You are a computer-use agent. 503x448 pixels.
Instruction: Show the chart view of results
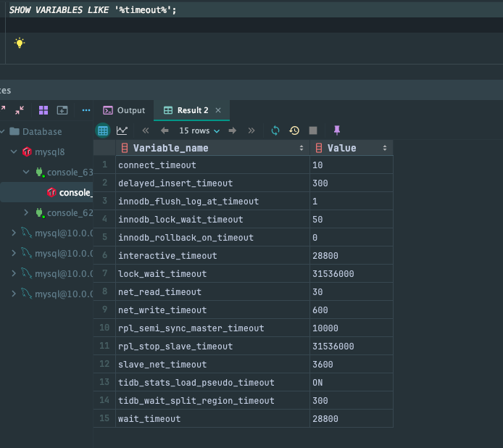click(122, 130)
